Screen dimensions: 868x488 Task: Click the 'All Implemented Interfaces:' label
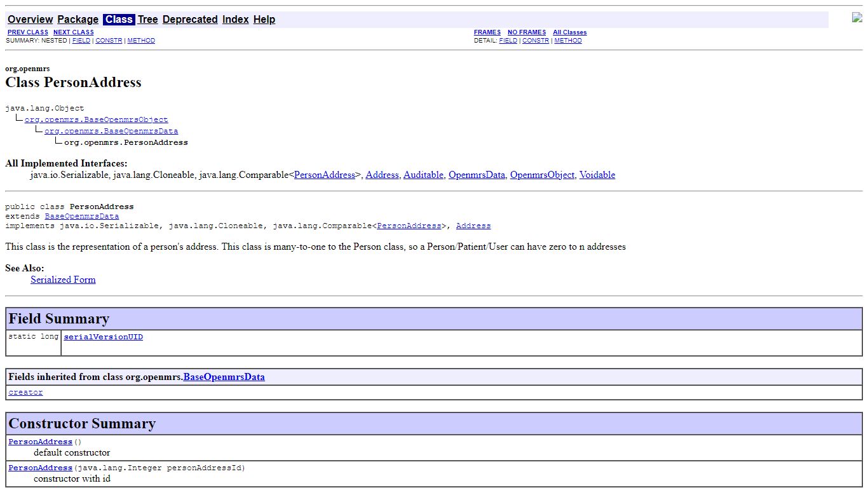[66, 163]
